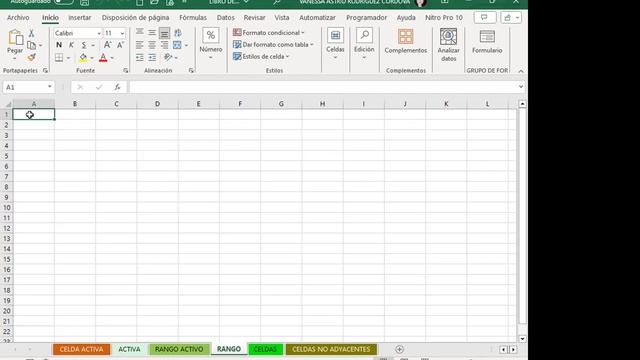Image resolution: width=640 pixels, height=360 pixels.
Task: Open the Alineación dialog launcher
Action: (191, 71)
